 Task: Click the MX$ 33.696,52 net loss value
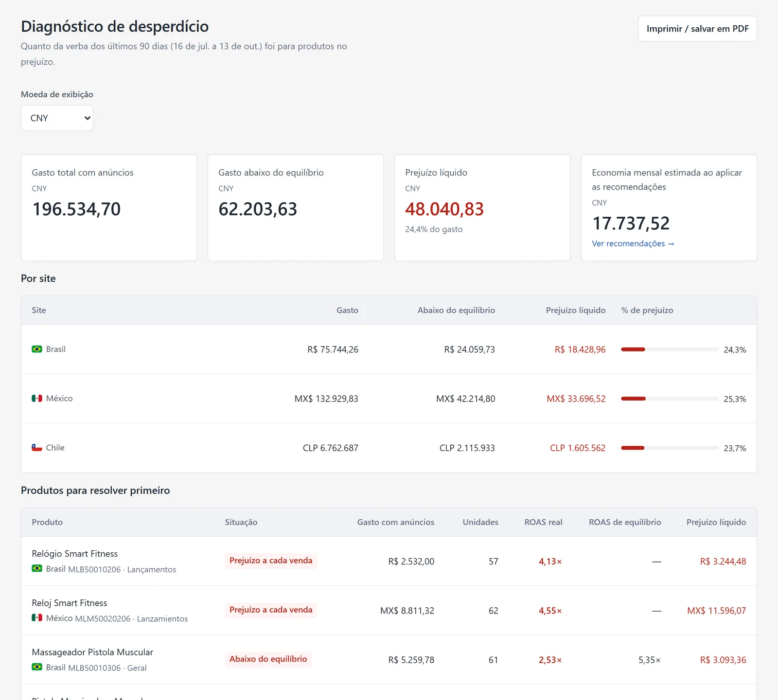pyautogui.click(x=576, y=399)
